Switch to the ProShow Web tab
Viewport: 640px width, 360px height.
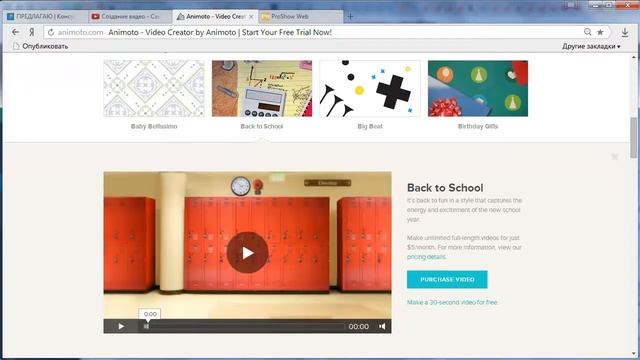click(x=301, y=16)
